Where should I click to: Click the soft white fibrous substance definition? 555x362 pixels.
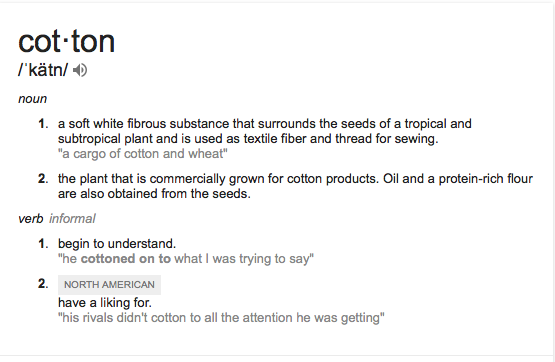point(265,131)
